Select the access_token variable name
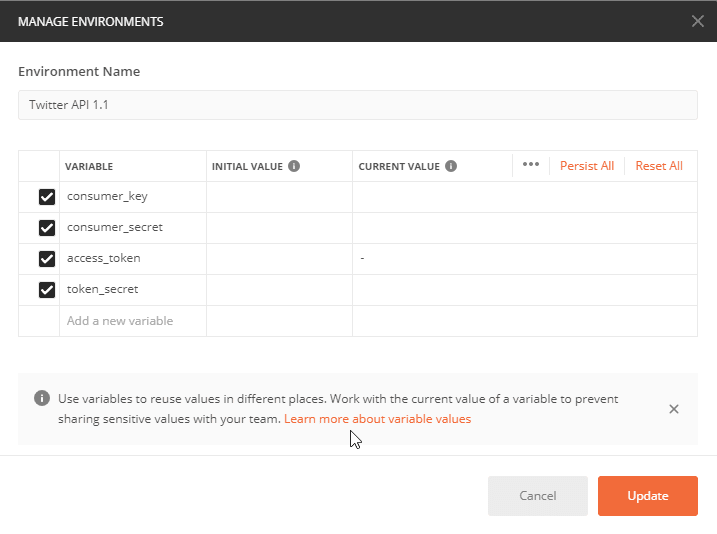The height and width of the screenshot is (534, 717). [x=104, y=258]
